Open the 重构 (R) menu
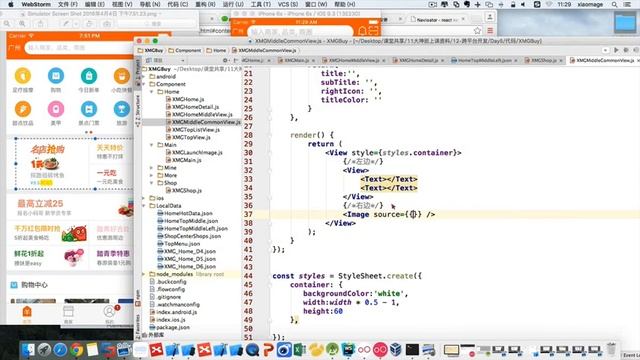The width and height of the screenshot is (640, 360). pos(205,4)
